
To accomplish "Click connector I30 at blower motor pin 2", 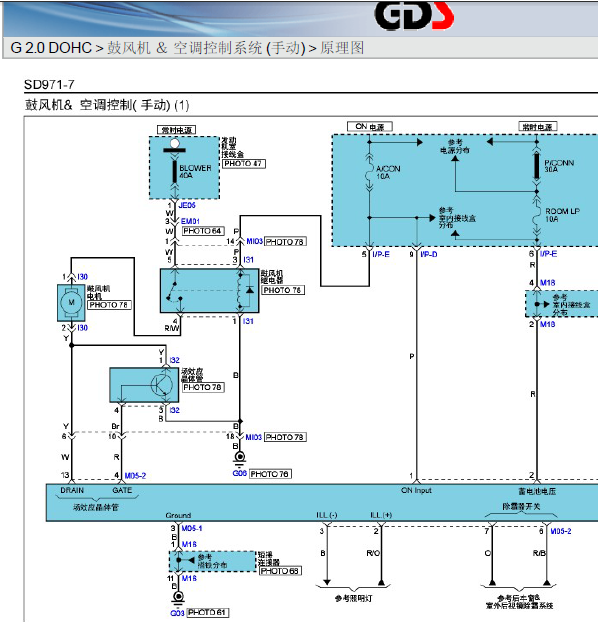I will click(x=82, y=328).
